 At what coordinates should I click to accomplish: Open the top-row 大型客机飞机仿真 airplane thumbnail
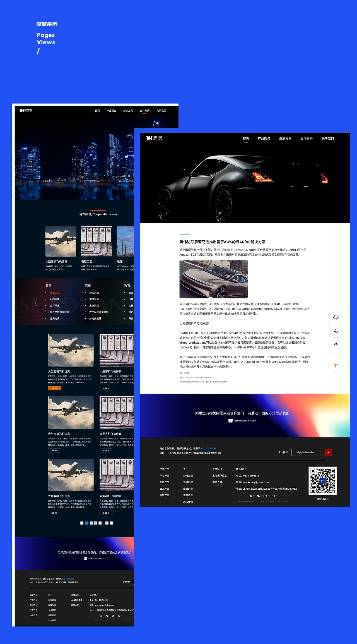tap(61, 241)
